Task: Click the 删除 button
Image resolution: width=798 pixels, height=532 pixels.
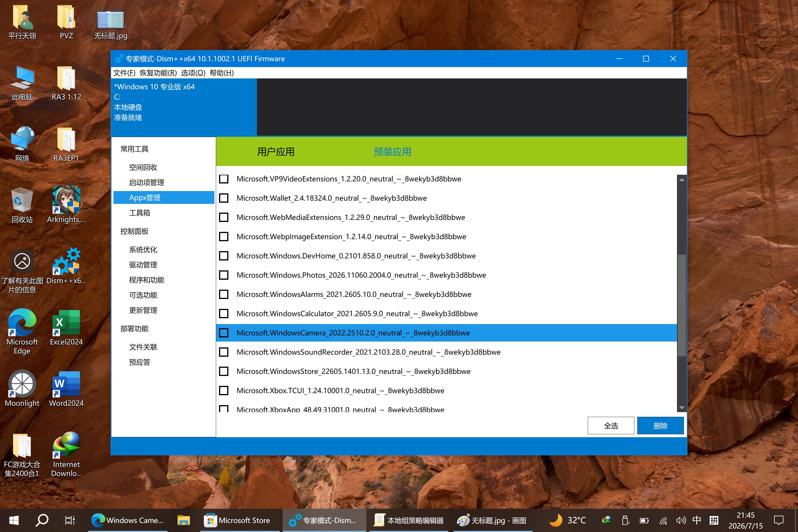Action: [x=660, y=426]
